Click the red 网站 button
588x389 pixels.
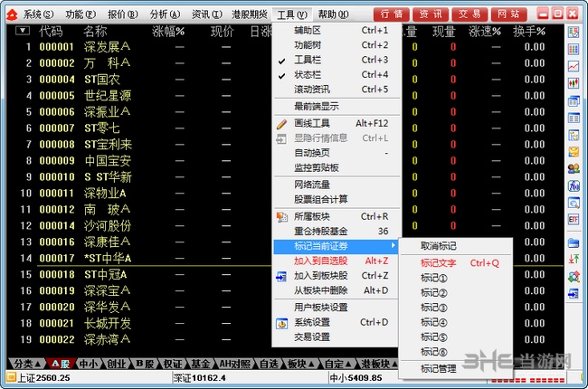pyautogui.click(x=509, y=14)
